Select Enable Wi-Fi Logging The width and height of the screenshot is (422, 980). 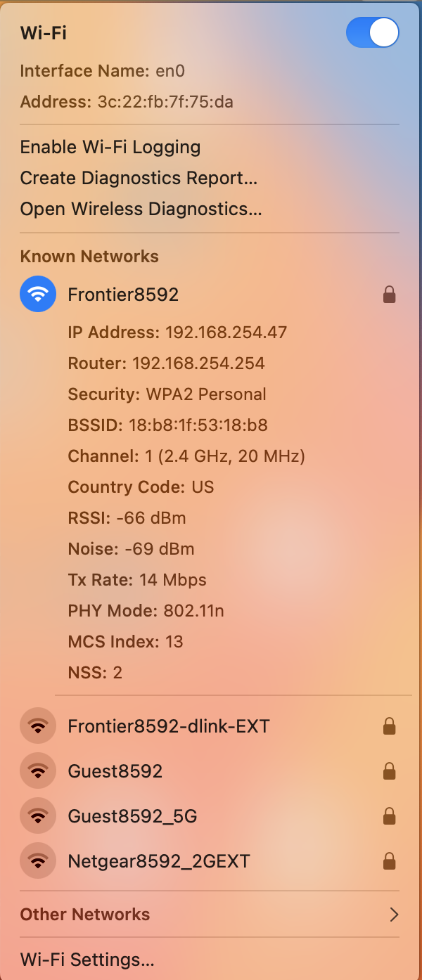click(x=110, y=147)
